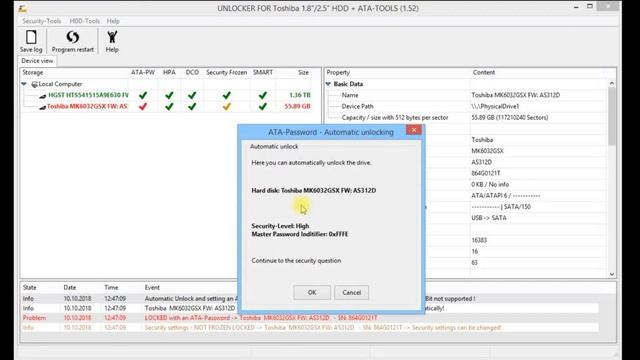Click the app icon in title bar

point(23,8)
